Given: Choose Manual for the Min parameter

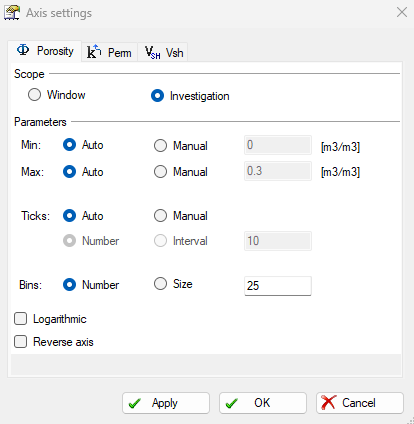Looking at the screenshot, I should [x=160, y=146].
